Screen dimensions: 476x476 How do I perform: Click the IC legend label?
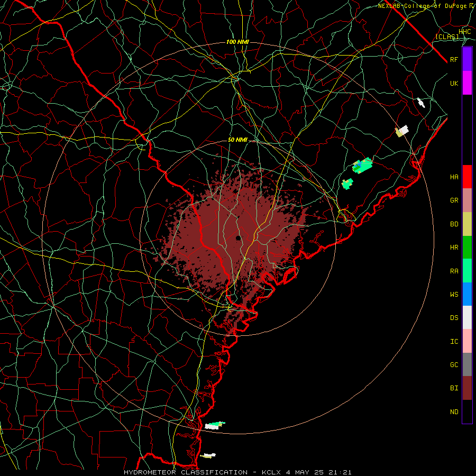(x=454, y=342)
